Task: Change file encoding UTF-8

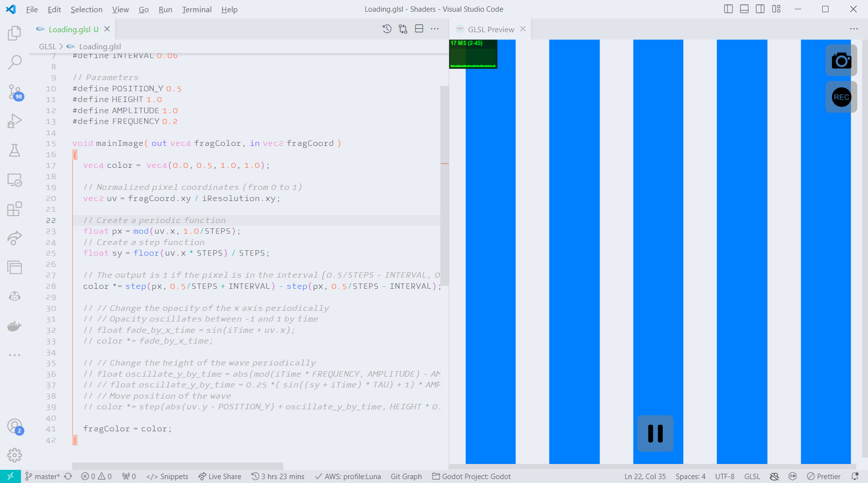Action: (725, 477)
